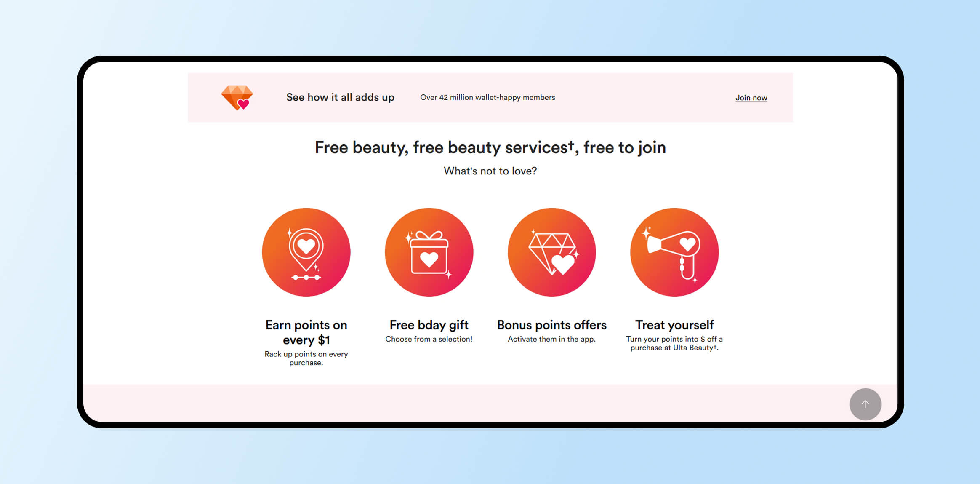Click the gift box birthday icon
The width and height of the screenshot is (980, 484).
coord(429,252)
